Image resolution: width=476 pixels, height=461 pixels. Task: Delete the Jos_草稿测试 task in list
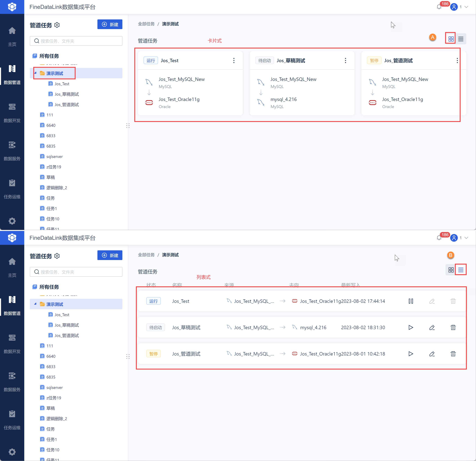click(453, 327)
